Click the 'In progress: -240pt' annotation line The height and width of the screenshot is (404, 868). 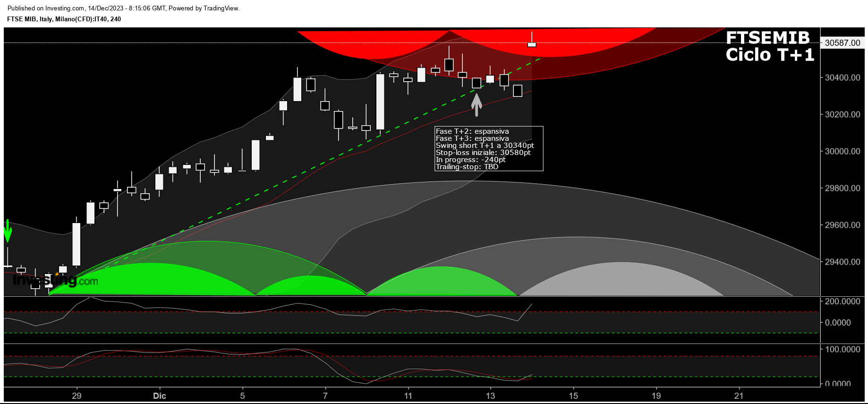click(x=470, y=160)
